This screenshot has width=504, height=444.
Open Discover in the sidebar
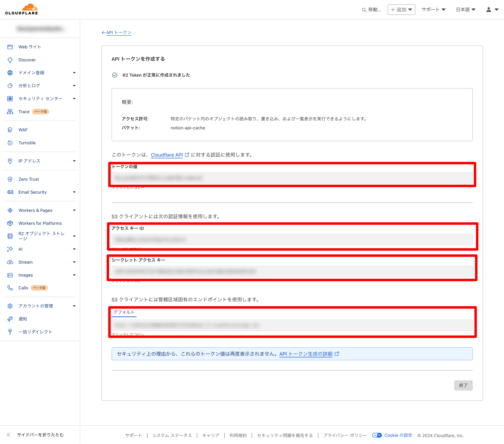(27, 60)
